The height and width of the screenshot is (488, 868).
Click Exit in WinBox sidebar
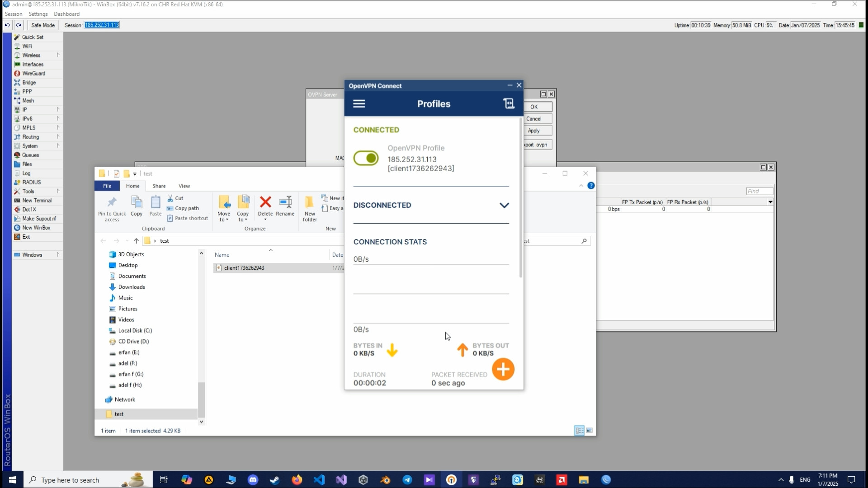26,236
